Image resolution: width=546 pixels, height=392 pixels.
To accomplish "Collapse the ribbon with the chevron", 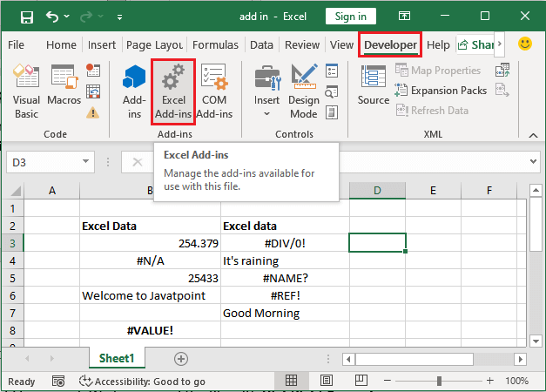I will [x=533, y=135].
